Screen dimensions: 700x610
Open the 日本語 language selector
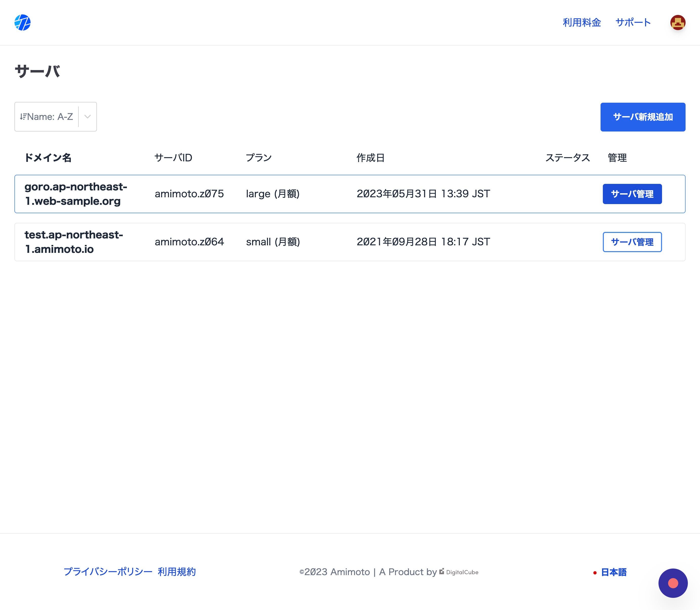click(x=614, y=572)
